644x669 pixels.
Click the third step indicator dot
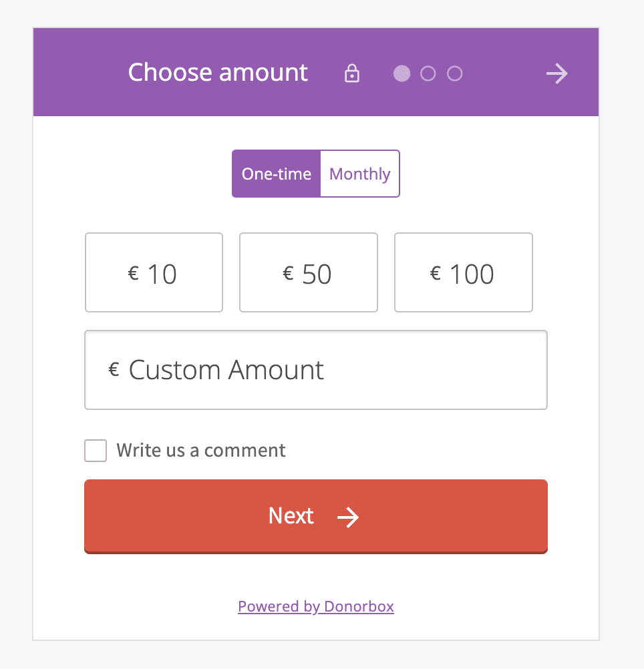point(455,73)
